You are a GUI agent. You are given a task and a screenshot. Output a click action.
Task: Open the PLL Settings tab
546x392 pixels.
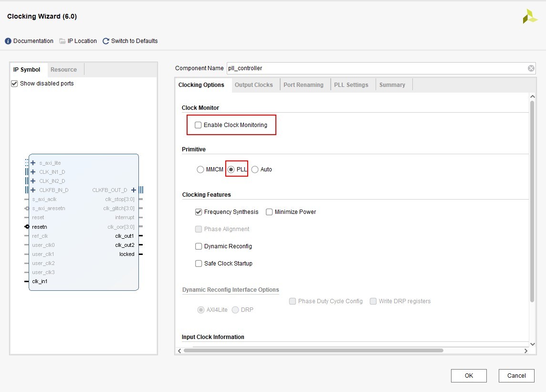point(351,85)
